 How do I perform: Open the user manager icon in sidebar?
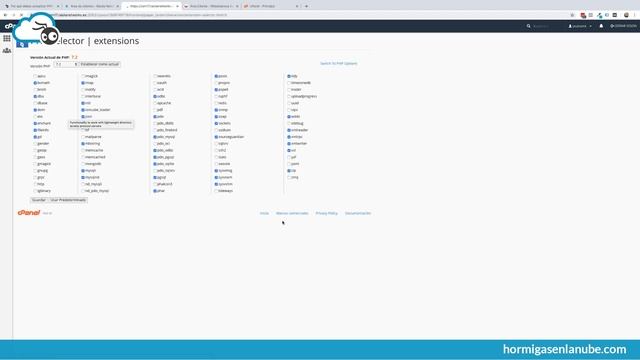click(7, 50)
